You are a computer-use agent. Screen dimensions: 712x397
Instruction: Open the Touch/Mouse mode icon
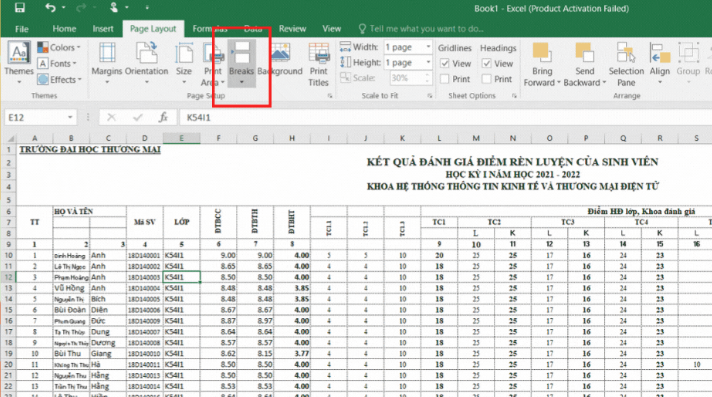(x=114, y=8)
